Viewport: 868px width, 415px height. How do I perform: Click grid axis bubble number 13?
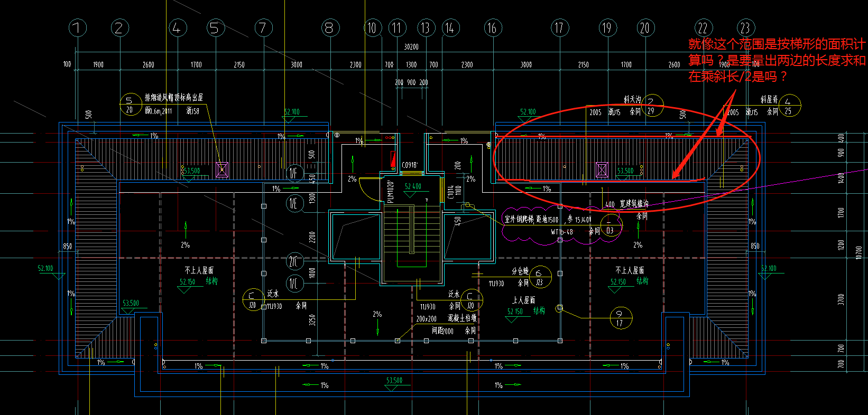pyautogui.click(x=426, y=28)
